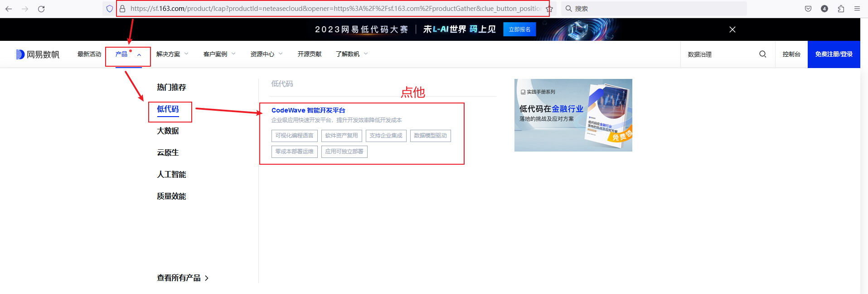Click the 软件资产复用 tag
Screen dimensions: 868x294
coord(341,136)
